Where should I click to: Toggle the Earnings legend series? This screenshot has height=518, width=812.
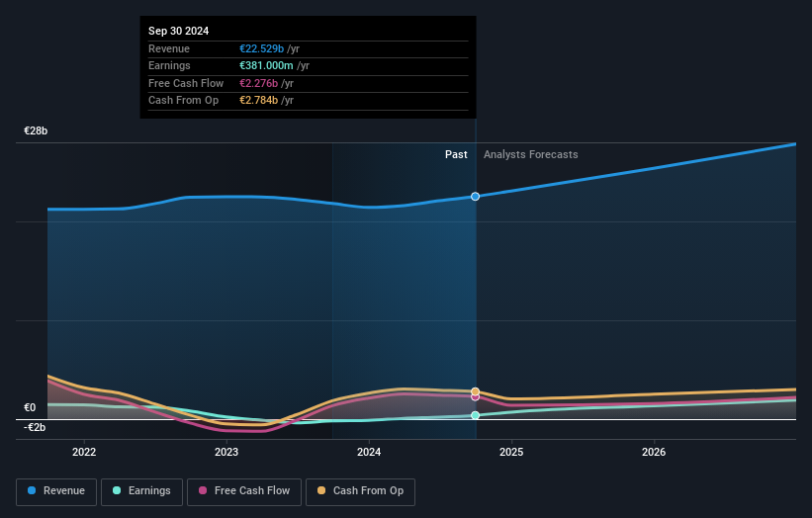[x=141, y=491]
